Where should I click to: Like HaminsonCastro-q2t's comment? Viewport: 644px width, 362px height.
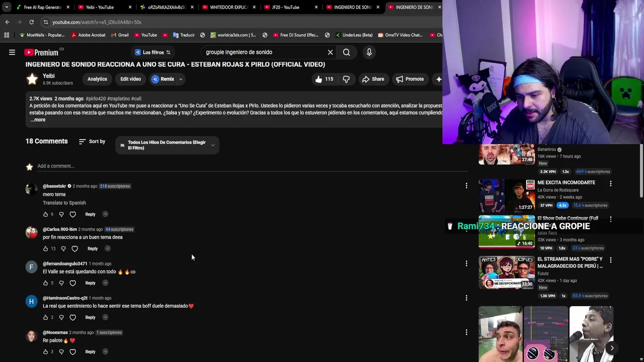45,317
